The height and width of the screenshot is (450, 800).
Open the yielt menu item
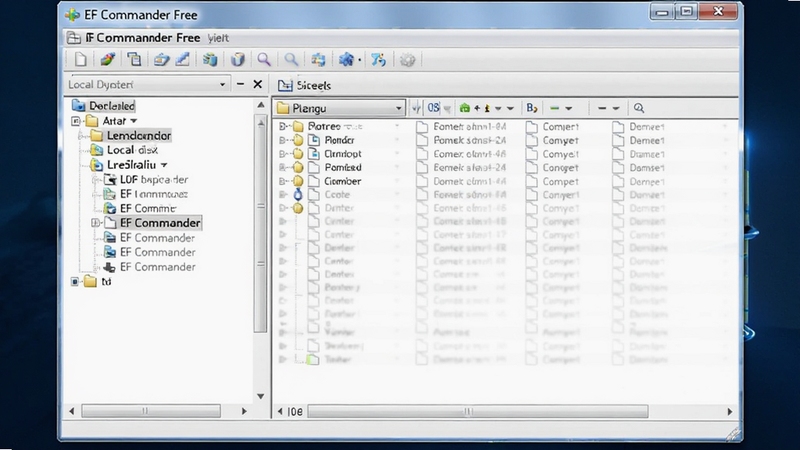pos(218,38)
